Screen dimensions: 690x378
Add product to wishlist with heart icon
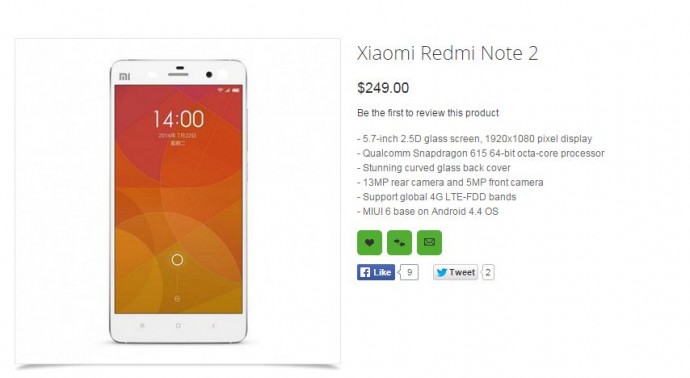tap(369, 242)
